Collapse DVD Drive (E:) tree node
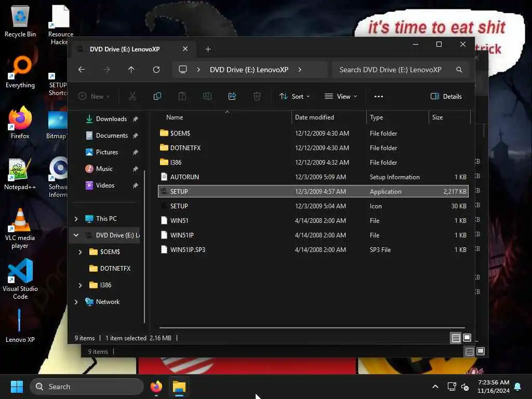The height and width of the screenshot is (399, 532). [x=76, y=235]
